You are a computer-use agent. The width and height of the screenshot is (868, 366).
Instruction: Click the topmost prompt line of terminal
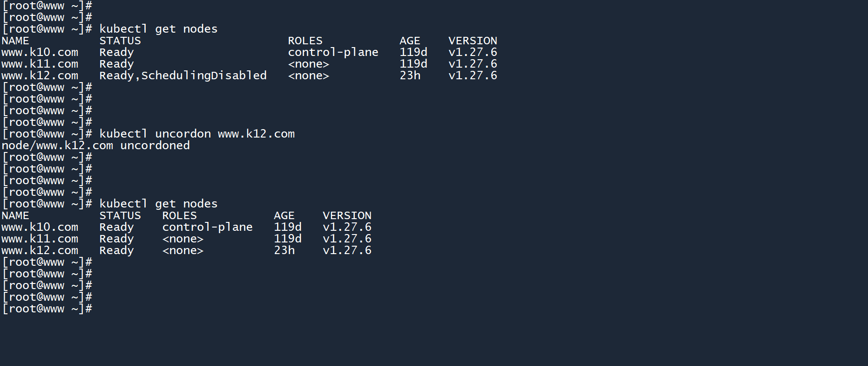pyautogui.click(x=47, y=6)
